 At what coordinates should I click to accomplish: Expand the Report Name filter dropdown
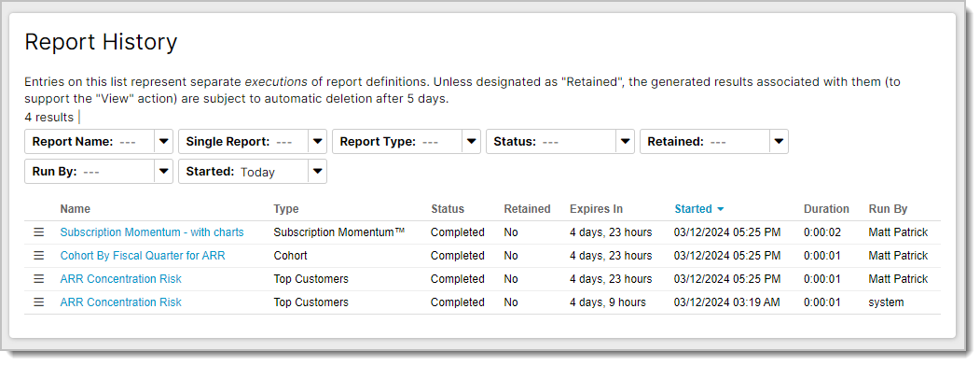[164, 142]
